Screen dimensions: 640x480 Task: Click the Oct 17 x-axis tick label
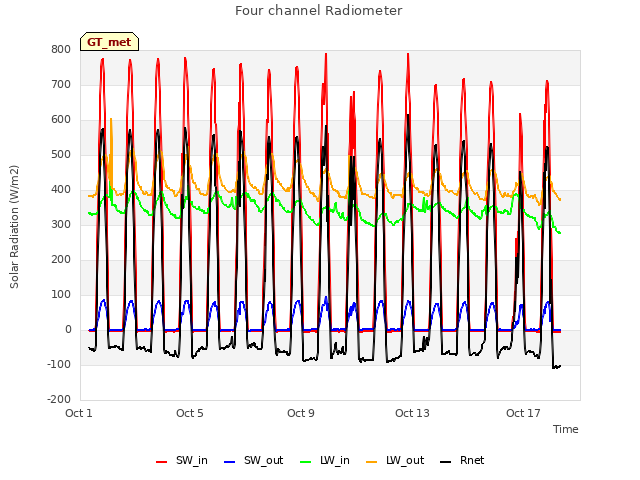click(x=523, y=413)
